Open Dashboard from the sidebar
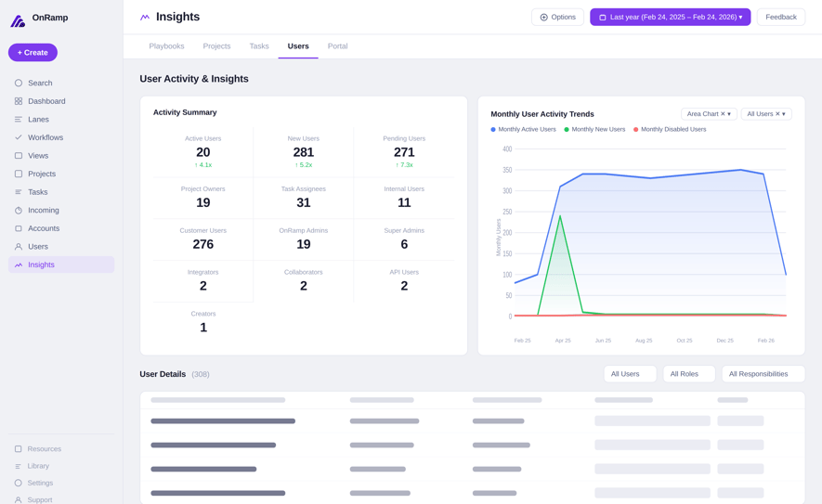Viewport: 822px width, 504px height. click(61, 101)
